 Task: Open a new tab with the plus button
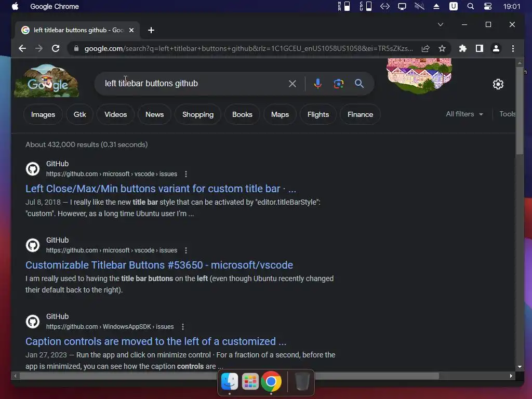[x=151, y=30]
